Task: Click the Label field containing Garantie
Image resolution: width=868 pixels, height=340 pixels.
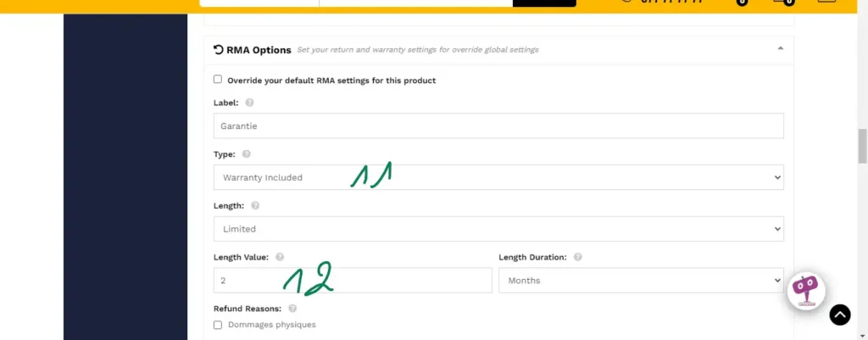Action: click(x=498, y=126)
